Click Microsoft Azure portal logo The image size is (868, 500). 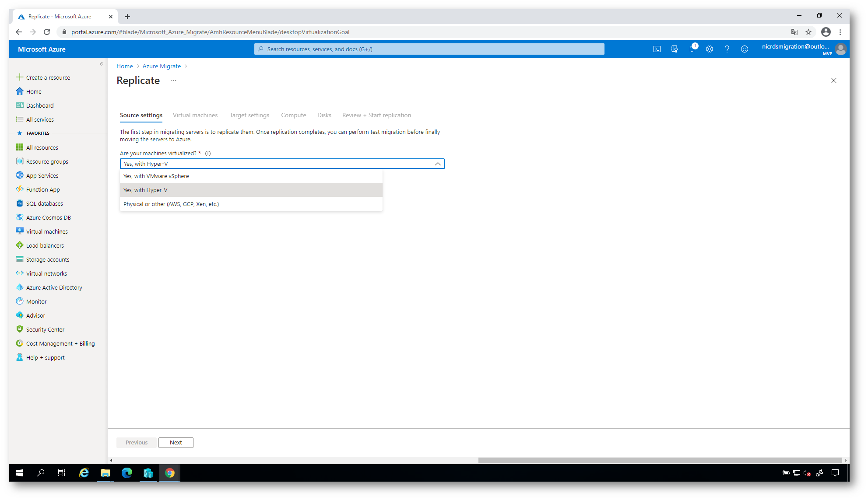point(42,49)
